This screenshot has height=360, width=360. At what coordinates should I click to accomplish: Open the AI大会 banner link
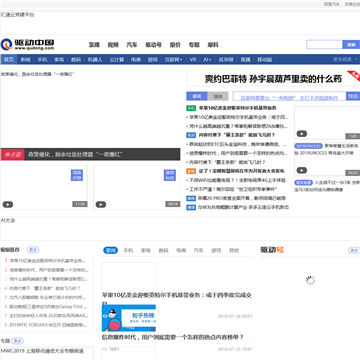(x=8, y=220)
